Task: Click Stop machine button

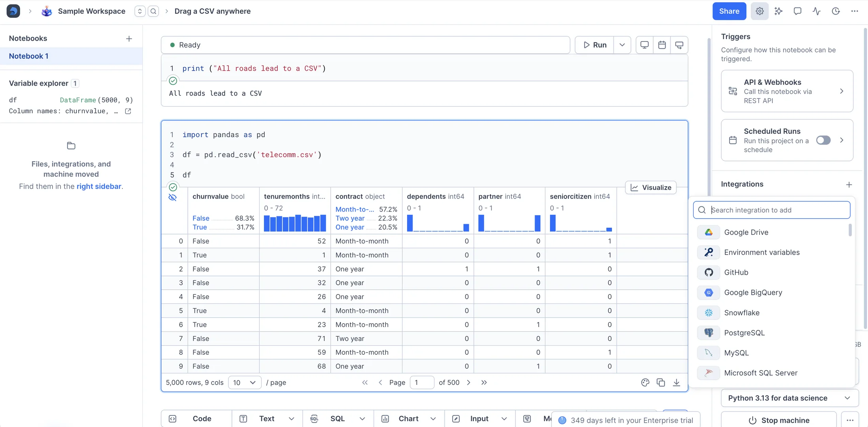Action: pos(779,420)
